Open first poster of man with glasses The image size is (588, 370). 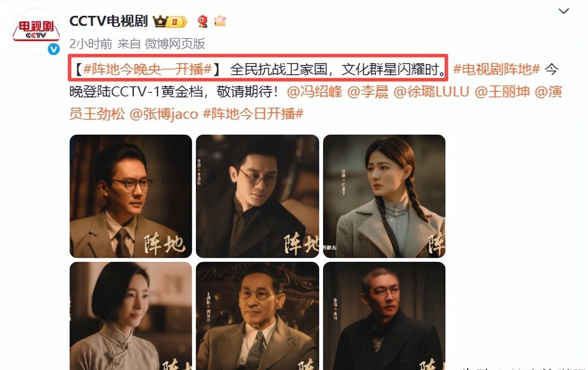(131, 196)
